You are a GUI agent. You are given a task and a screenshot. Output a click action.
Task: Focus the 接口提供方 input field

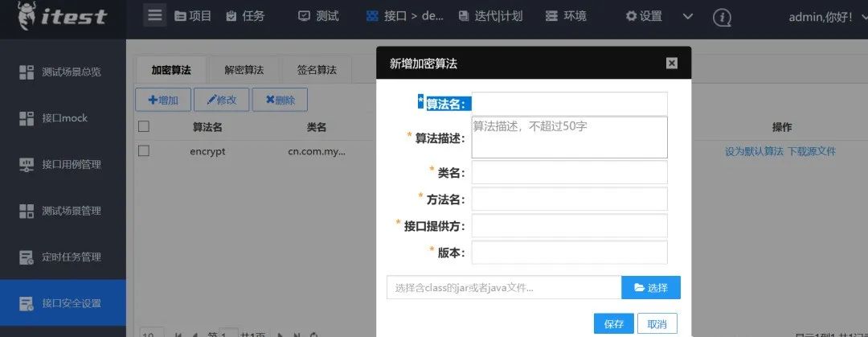click(570, 225)
